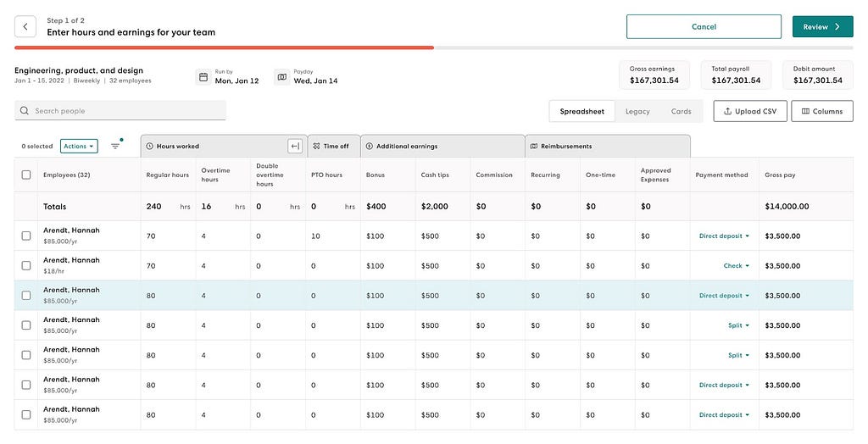Open the Actions dropdown
Viewport: 868px width, 444px height.
tap(79, 146)
